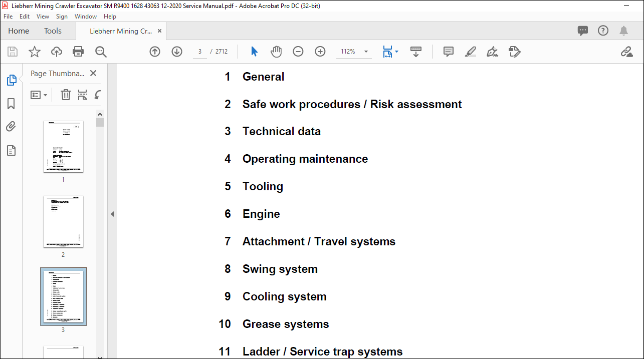Click the fit page width icon
Viewport: 644px width, 359px height.
pos(387,52)
